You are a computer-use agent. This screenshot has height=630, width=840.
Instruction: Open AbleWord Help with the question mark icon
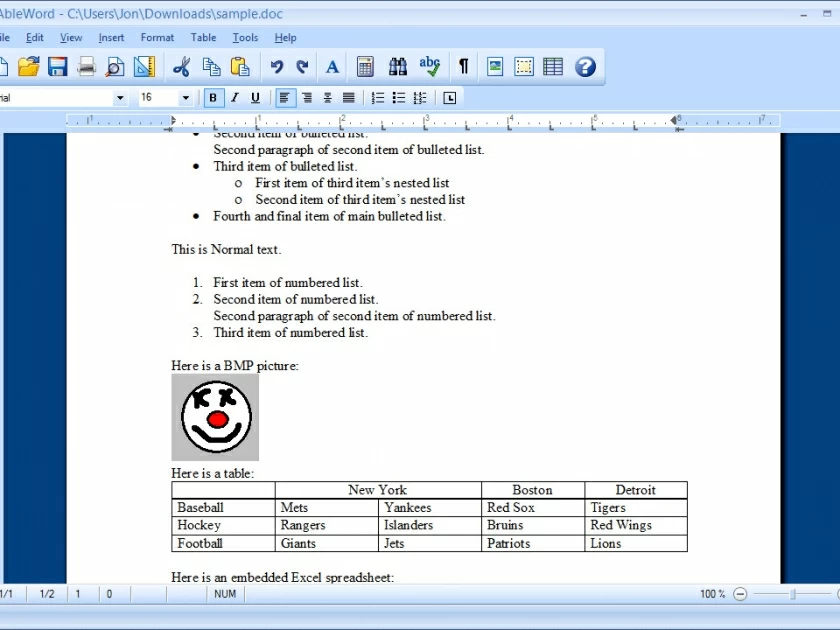pos(584,66)
